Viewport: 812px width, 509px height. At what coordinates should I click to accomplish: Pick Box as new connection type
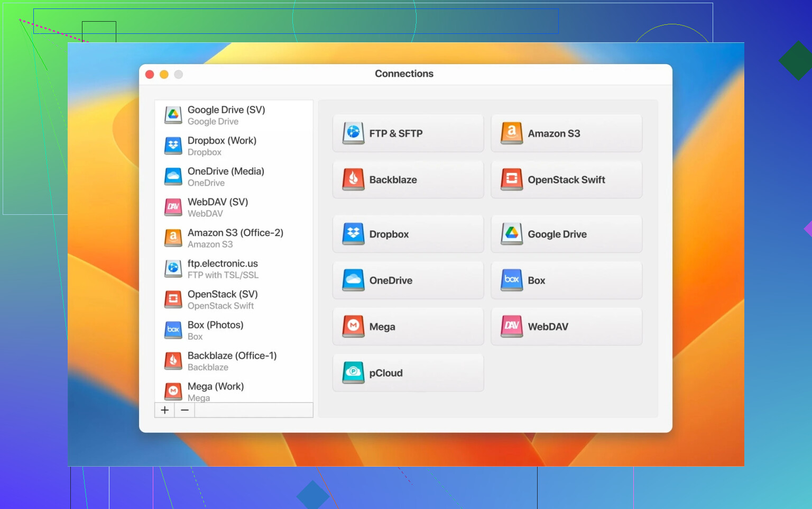pyautogui.click(x=567, y=280)
